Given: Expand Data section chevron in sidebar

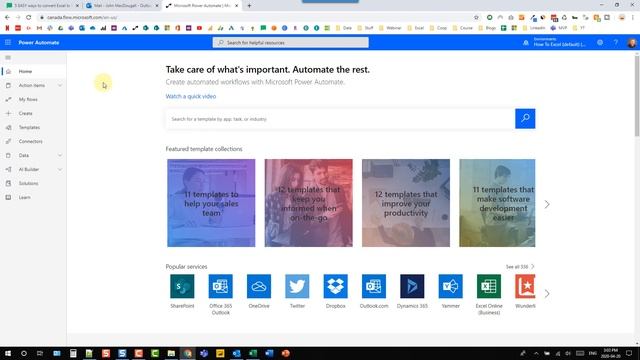Looking at the screenshot, I should point(60,156).
